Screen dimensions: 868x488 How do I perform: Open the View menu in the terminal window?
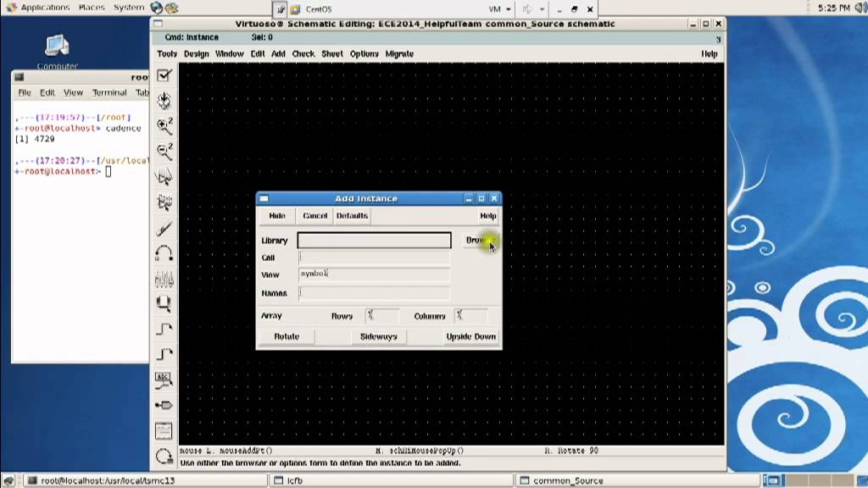tap(73, 92)
